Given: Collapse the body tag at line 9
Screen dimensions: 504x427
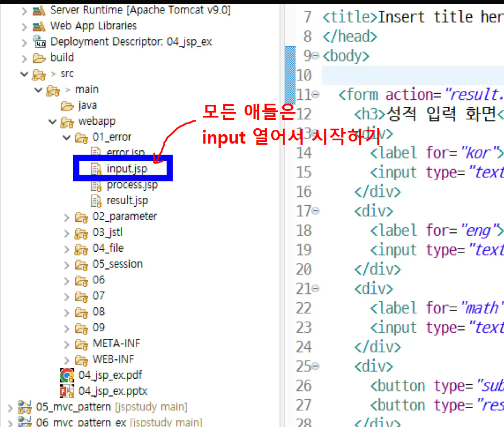Looking at the screenshot, I should click(315, 55).
